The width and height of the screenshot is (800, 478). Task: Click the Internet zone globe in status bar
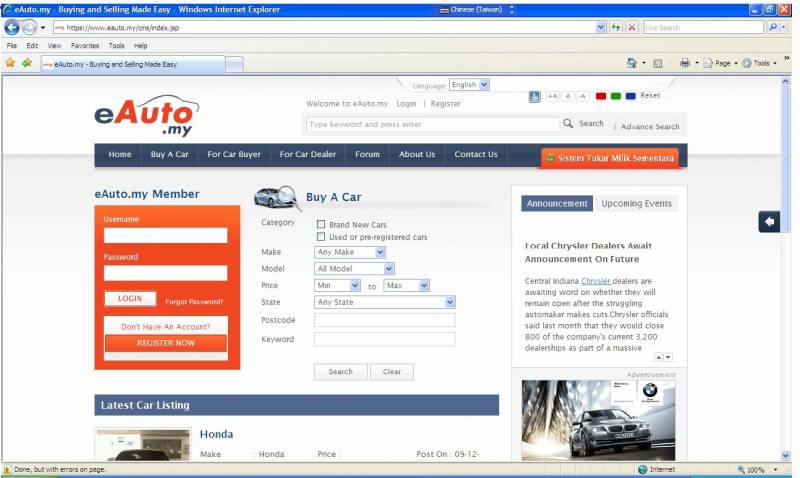tap(642, 469)
